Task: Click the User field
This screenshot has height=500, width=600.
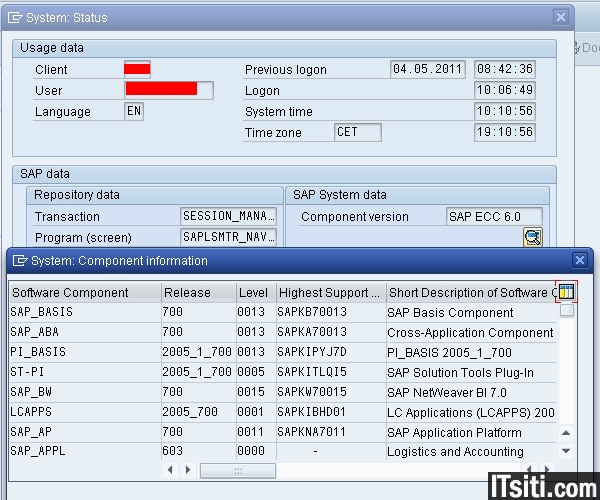Action: click(x=169, y=90)
